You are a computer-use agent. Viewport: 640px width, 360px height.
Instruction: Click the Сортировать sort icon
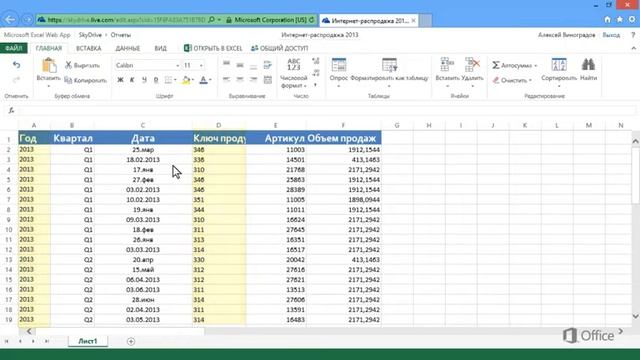[559, 65]
